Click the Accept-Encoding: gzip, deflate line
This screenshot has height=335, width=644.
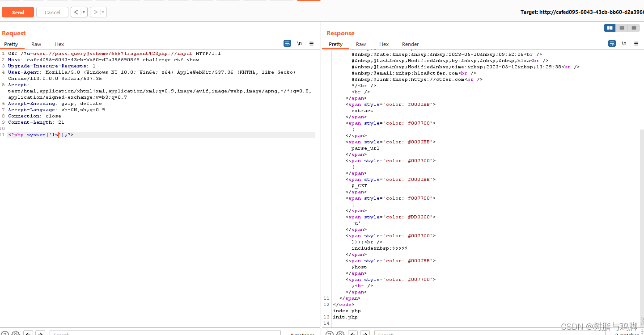55,104
